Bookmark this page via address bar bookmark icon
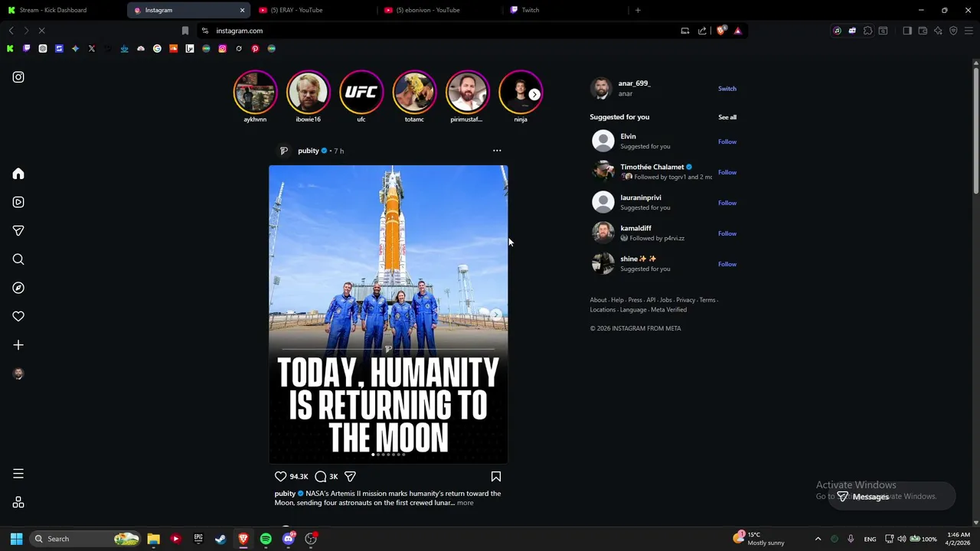980x551 pixels. pyautogui.click(x=185, y=31)
